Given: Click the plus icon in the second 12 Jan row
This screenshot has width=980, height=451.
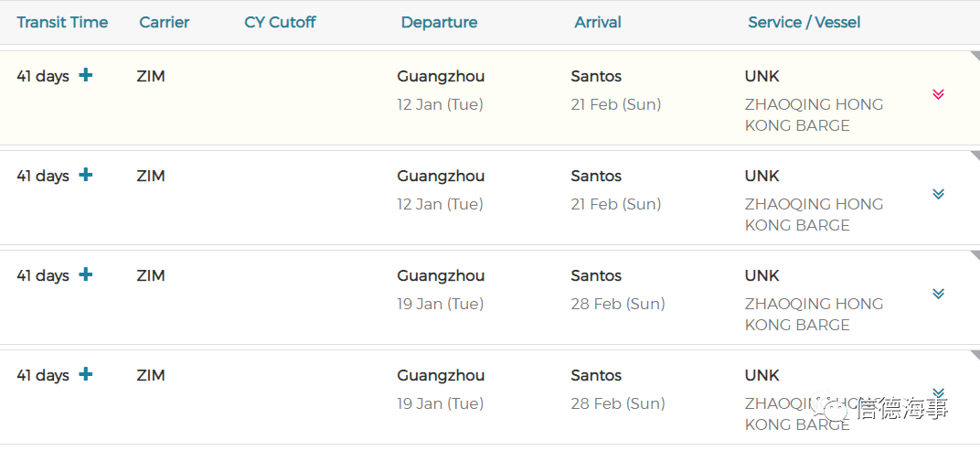Looking at the screenshot, I should pos(86,175).
